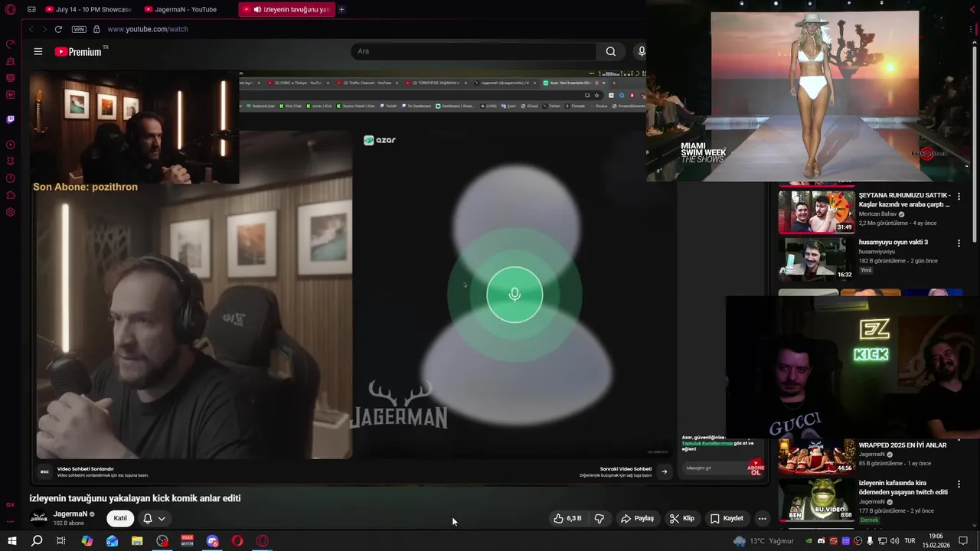This screenshot has width=980, height=551.
Task: Open the Player icon in sidebar
Action: pos(11,145)
